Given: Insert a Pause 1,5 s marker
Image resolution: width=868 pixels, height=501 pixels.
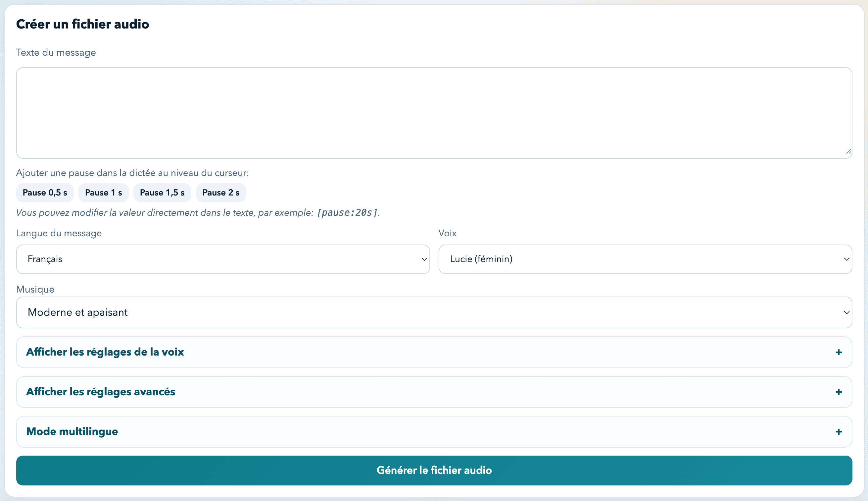Looking at the screenshot, I should (x=162, y=193).
